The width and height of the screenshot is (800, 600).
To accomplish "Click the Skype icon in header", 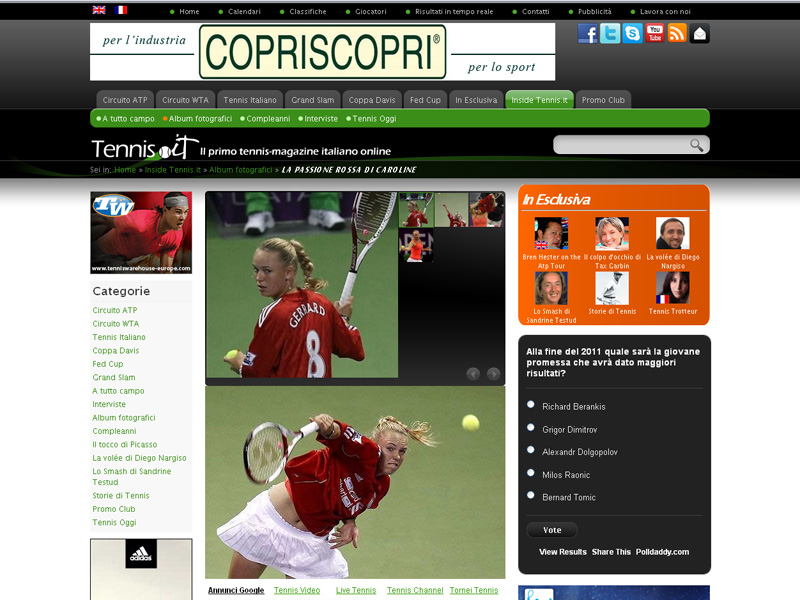I will [x=633, y=34].
